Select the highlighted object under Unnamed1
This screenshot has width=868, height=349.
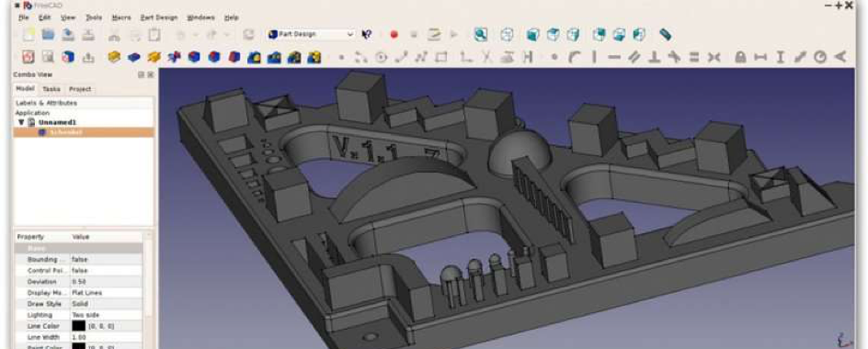coord(84,133)
